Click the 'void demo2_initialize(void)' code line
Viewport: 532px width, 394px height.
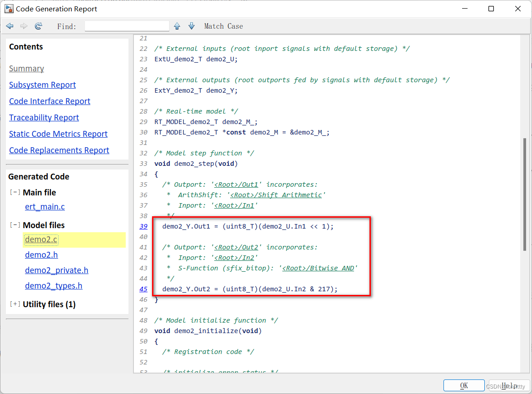tap(208, 331)
